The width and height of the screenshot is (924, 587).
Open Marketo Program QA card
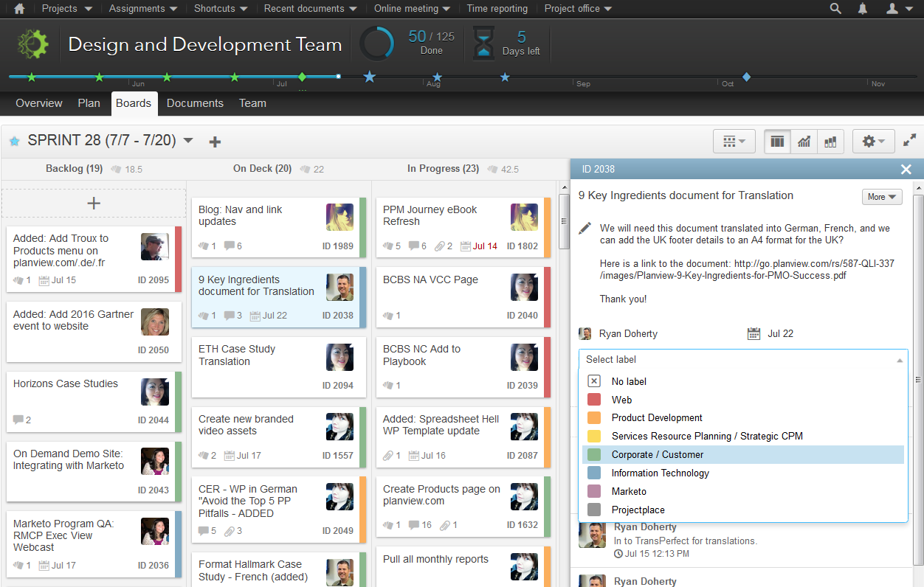[x=94, y=545]
